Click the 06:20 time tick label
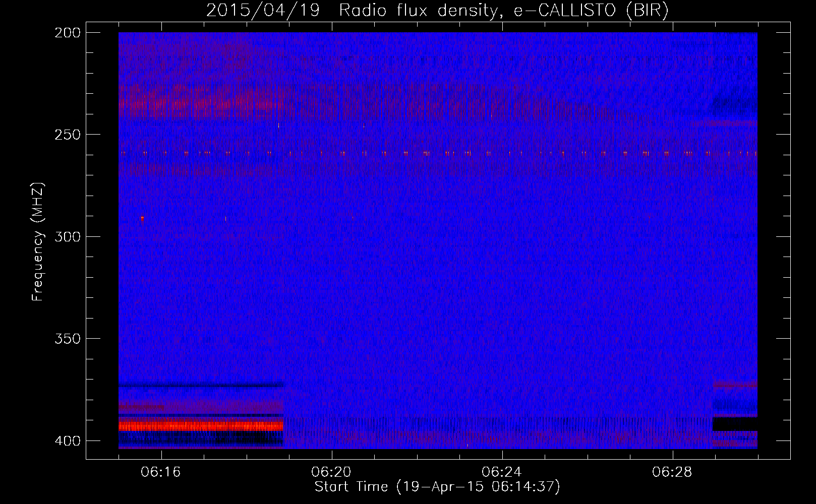The image size is (816, 504). (x=331, y=472)
